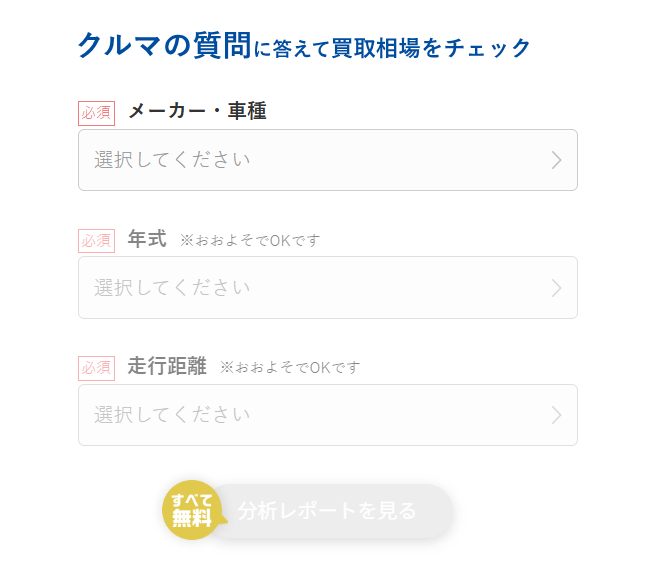Click the arrow in the 年式 field
Screen dimensions: 645x585
coord(557,288)
